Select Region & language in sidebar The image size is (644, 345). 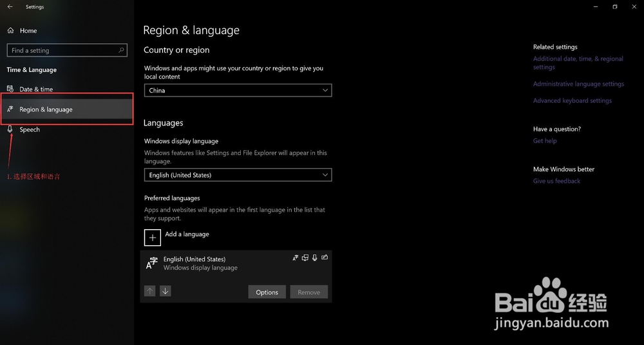coord(67,109)
